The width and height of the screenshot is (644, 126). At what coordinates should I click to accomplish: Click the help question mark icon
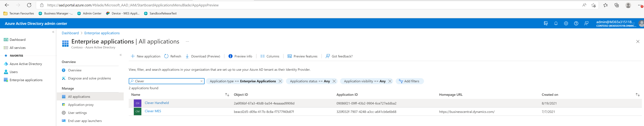[x=576, y=24]
